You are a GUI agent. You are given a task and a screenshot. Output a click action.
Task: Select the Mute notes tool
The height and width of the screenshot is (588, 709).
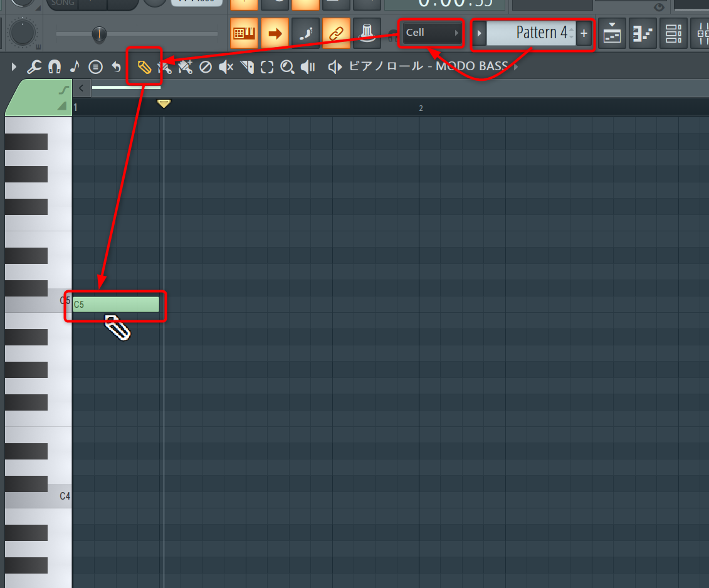pos(226,66)
